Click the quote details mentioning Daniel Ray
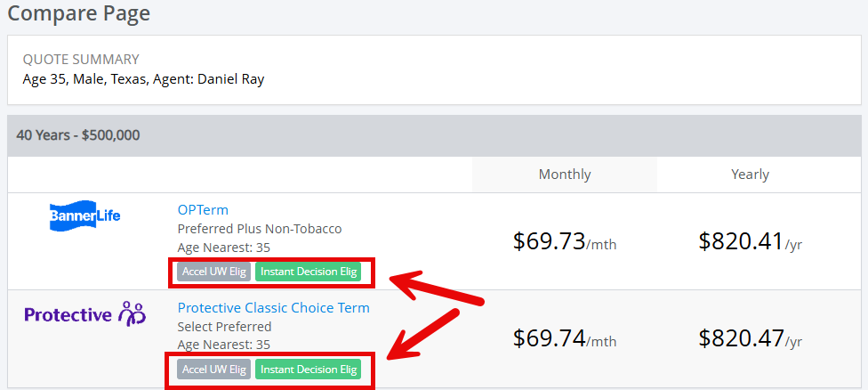The image size is (868, 390). [143, 78]
